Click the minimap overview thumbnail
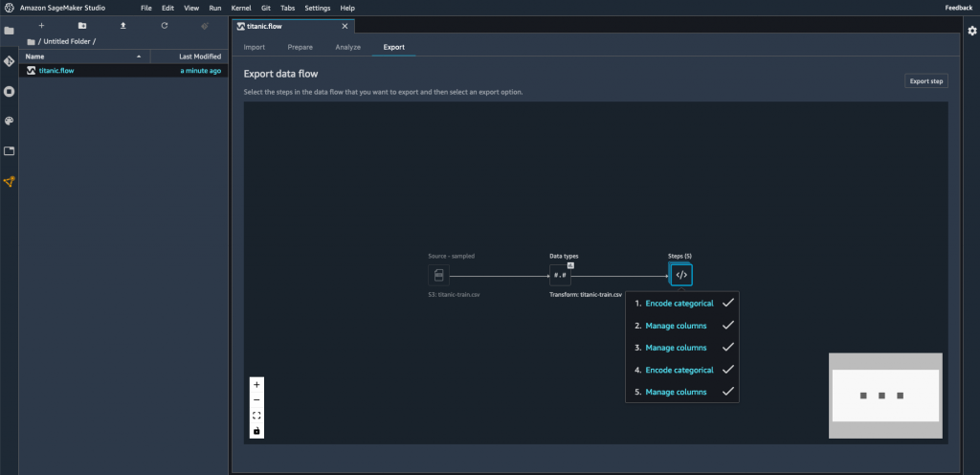980x475 pixels. click(x=885, y=396)
